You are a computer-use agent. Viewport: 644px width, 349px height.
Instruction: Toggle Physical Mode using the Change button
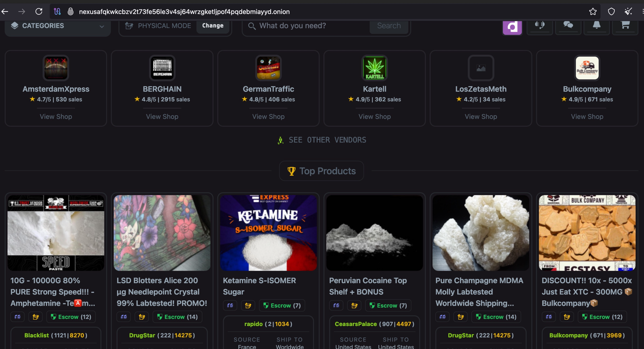point(213,26)
